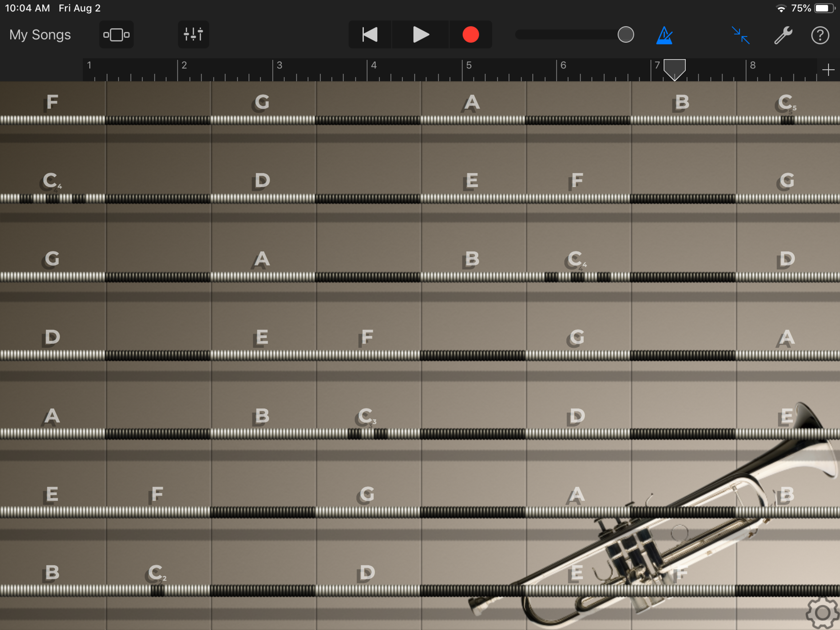Viewport: 840px width, 630px height.
Task: Open the track view browser icon
Action: click(x=116, y=34)
